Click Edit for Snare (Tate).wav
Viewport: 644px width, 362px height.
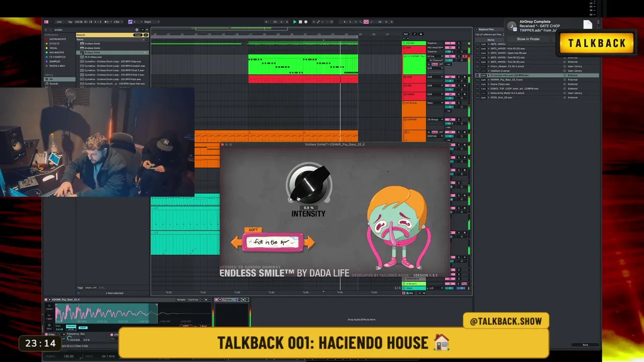[x=484, y=84]
